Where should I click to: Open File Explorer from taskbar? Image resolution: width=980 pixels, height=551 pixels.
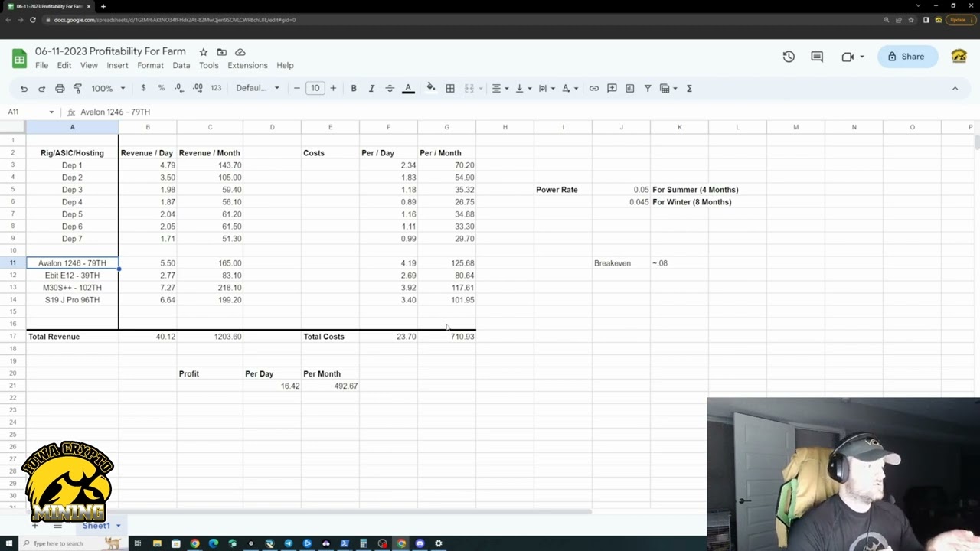coord(157,543)
